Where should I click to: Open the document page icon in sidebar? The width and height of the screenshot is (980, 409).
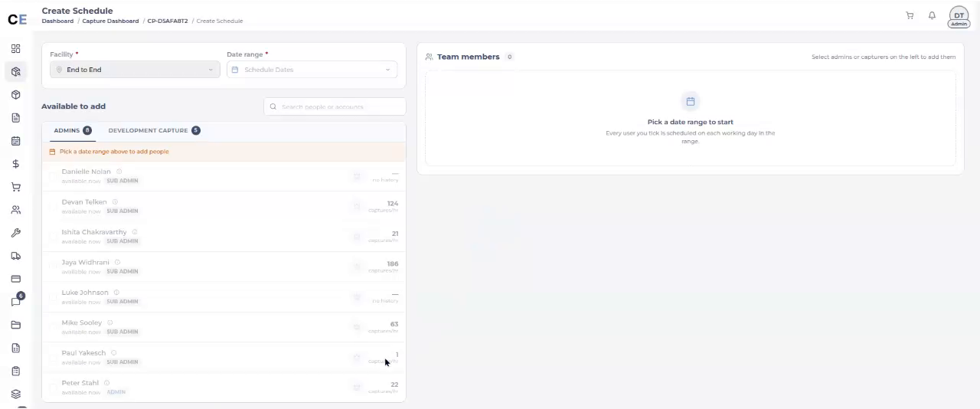pos(15,118)
